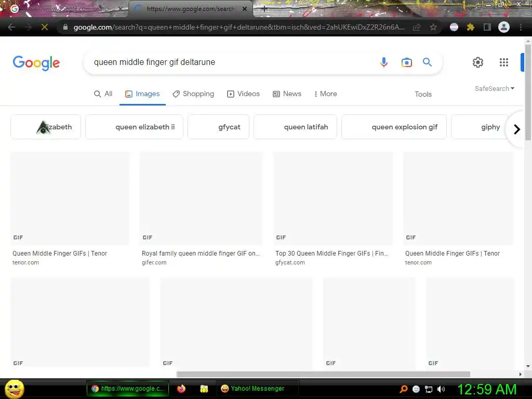Click the gfycat.com source link
The height and width of the screenshot is (399, 532).
[x=290, y=262]
